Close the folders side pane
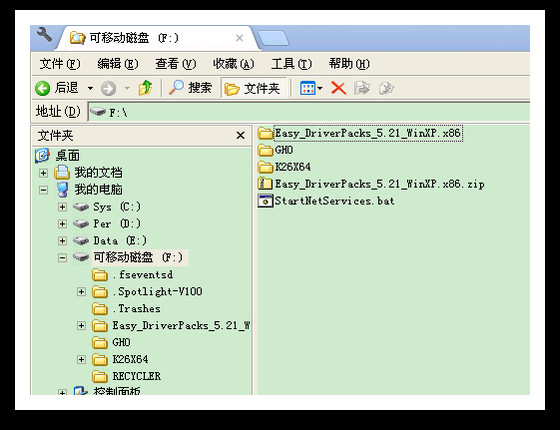The image size is (560, 430). pos(240,135)
